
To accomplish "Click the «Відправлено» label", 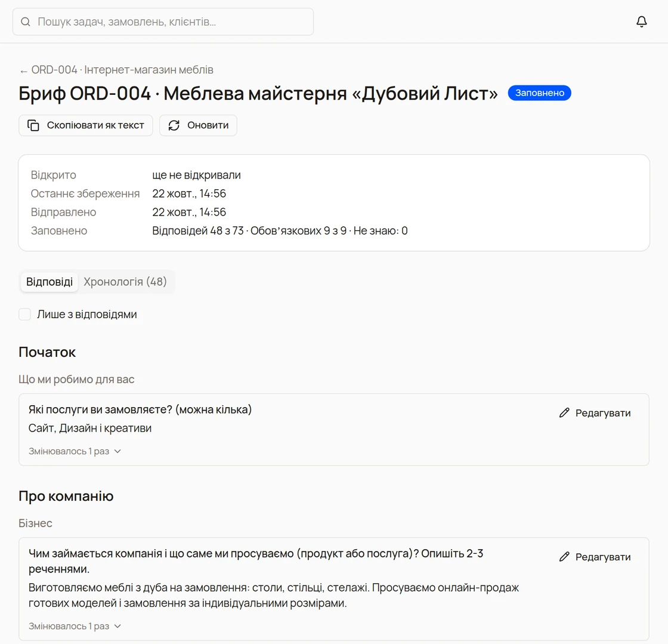I will tap(63, 212).
